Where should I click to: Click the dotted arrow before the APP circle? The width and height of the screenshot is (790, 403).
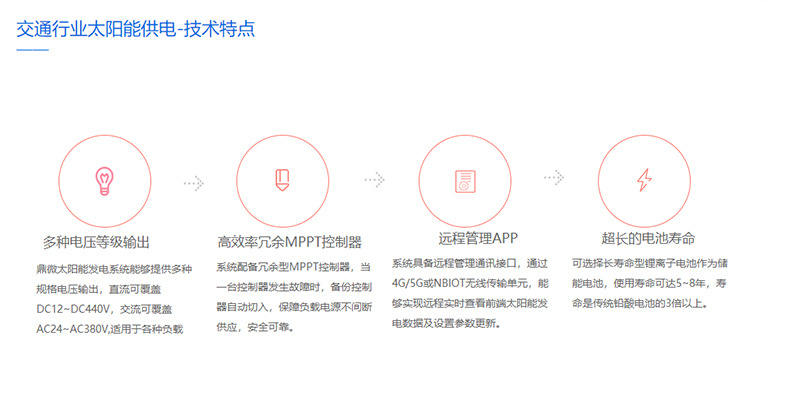(374, 180)
